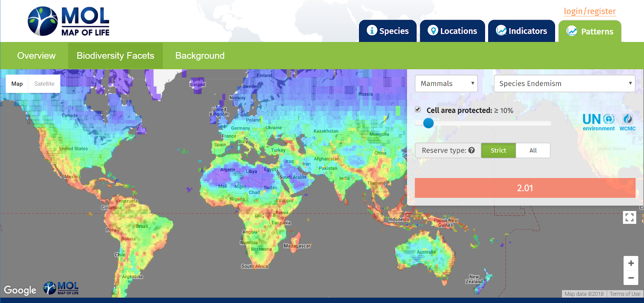This screenshot has width=644, height=303.
Task: Click the UN environment logo
Action: (x=599, y=122)
